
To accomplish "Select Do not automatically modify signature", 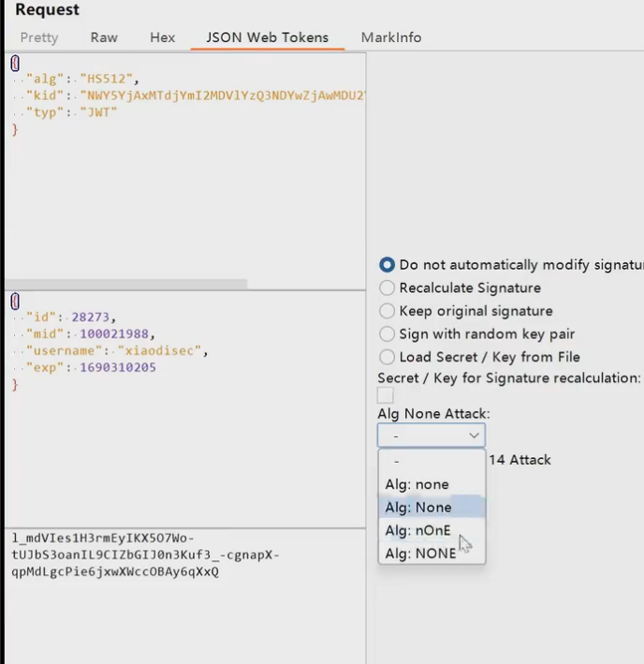I will click(388, 265).
